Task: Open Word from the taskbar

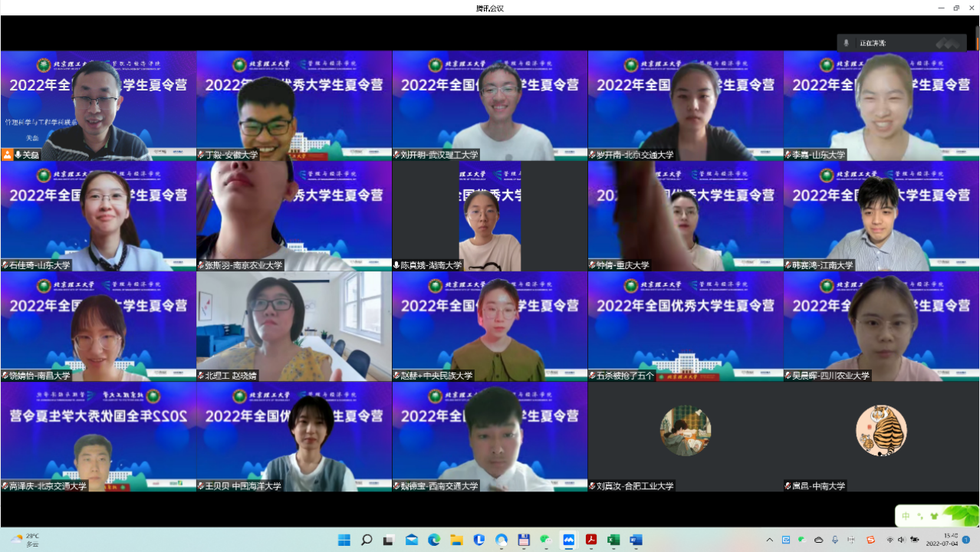Action: click(x=636, y=540)
